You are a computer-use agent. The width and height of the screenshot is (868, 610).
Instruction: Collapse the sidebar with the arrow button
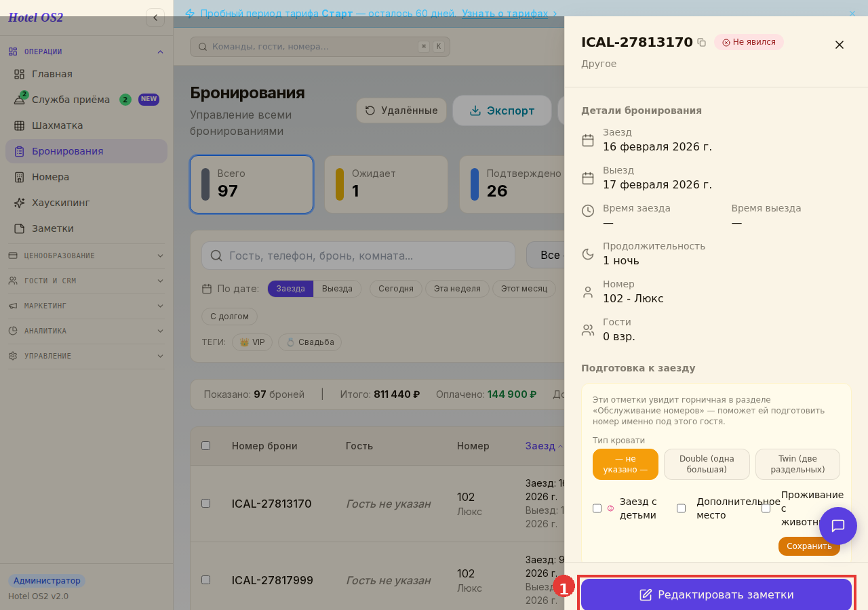155,18
